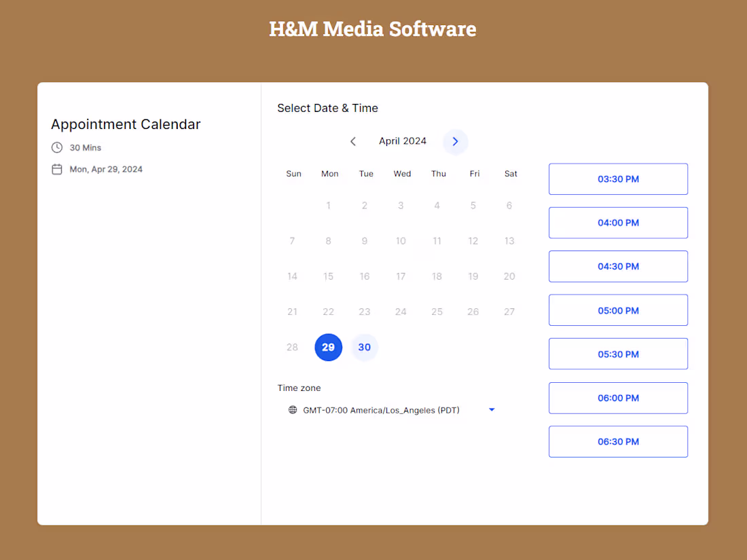Choose the 05:30 PM time slot
The height and width of the screenshot is (560, 747).
coord(618,354)
